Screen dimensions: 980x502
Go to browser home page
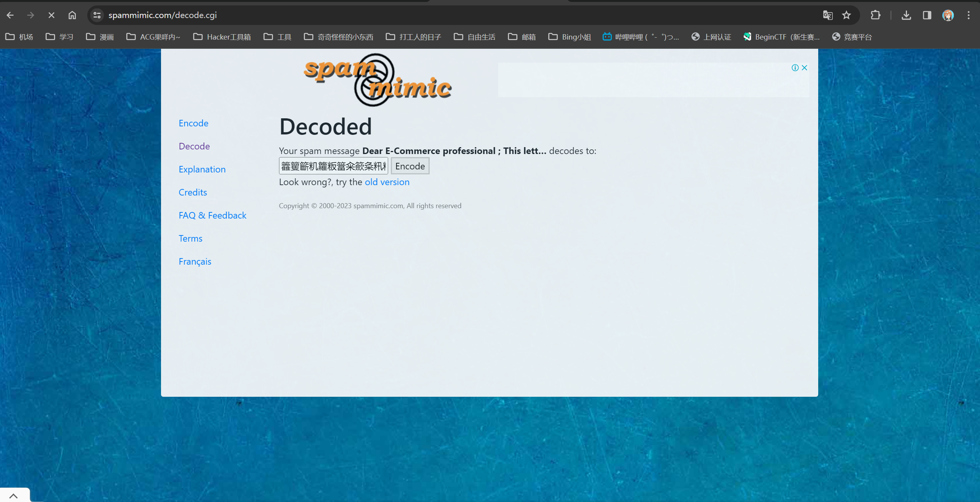(x=72, y=15)
